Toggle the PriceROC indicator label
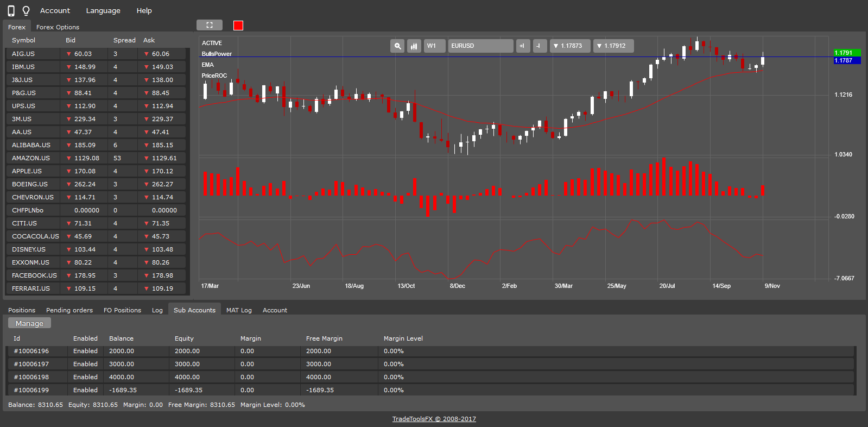 point(214,76)
